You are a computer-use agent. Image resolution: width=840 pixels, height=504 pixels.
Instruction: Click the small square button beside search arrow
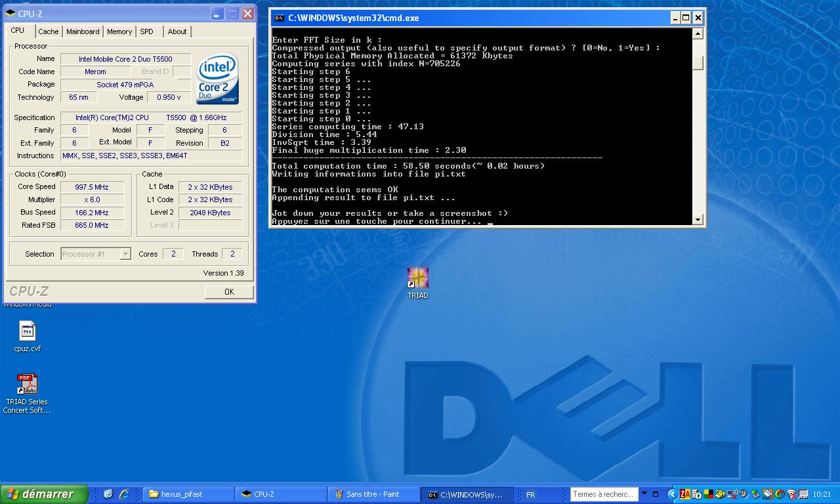pyautogui.click(x=656, y=494)
